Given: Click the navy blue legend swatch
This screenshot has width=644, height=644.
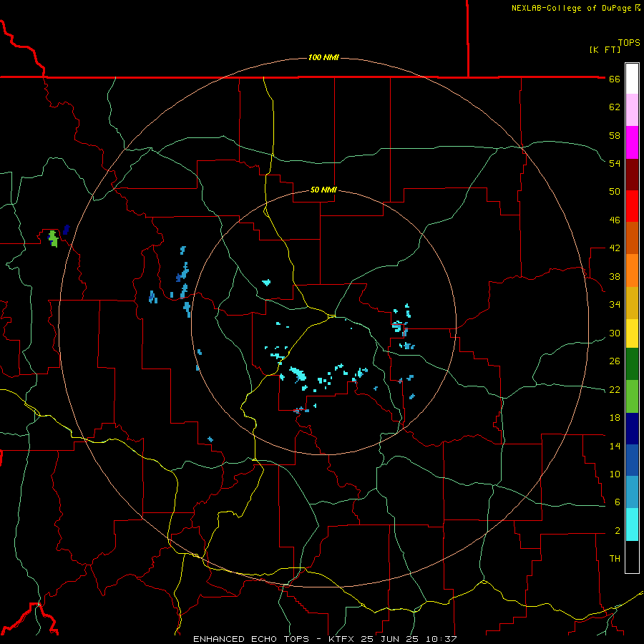Looking at the screenshot, I should point(632,429).
